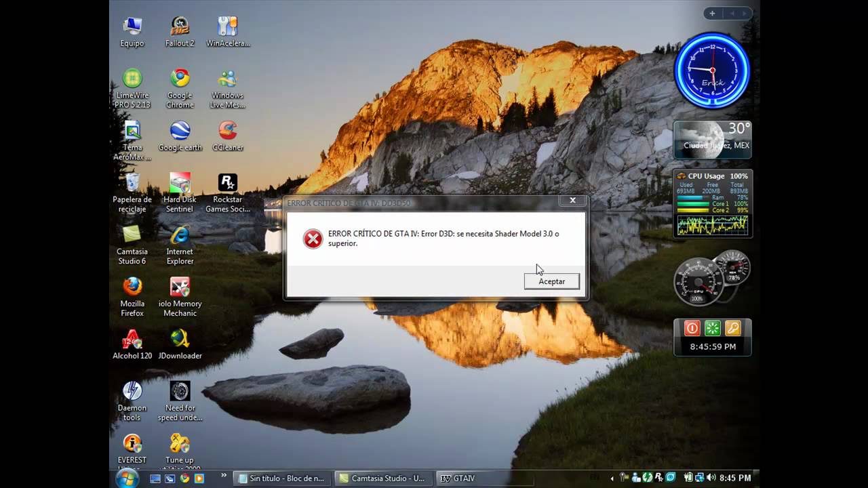Viewport: 868px width, 488px height.
Task: Click Show Desktop quick launch icon
Action: [x=155, y=479]
